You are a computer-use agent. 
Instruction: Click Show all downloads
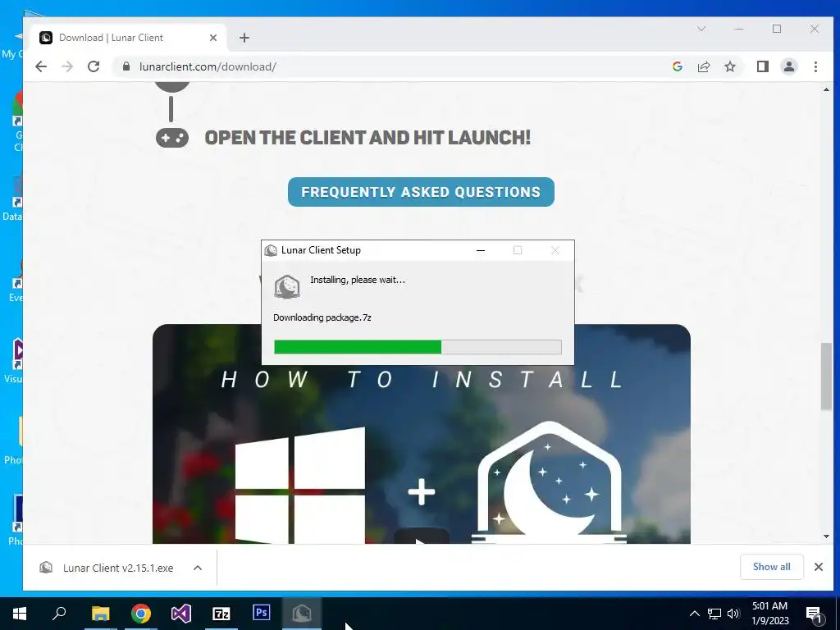pos(771,567)
